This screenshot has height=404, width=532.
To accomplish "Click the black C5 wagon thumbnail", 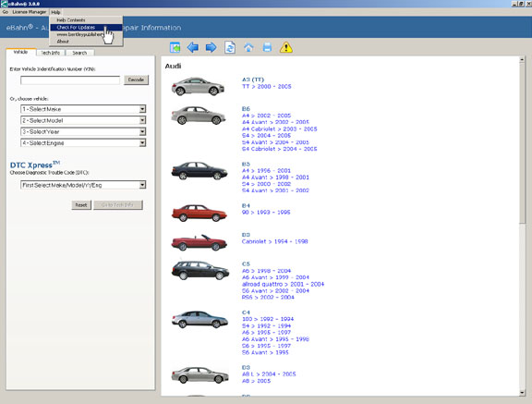I will (199, 270).
